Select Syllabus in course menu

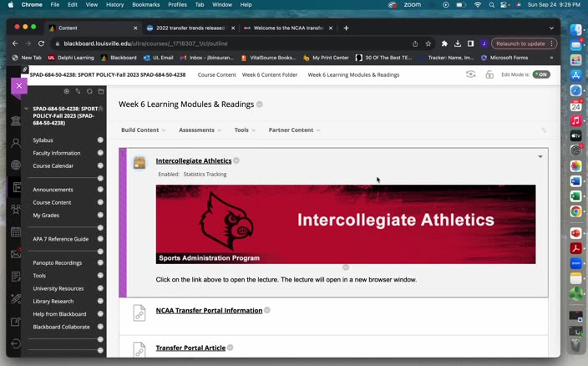43,140
